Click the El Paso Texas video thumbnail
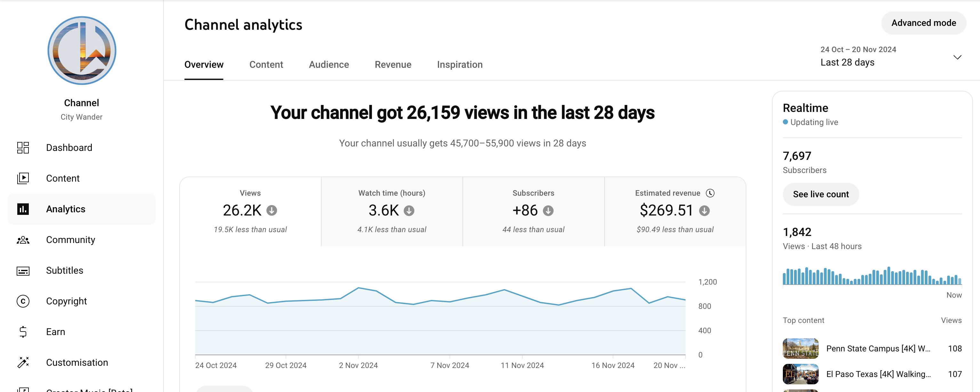This screenshot has width=980, height=392. point(800,374)
